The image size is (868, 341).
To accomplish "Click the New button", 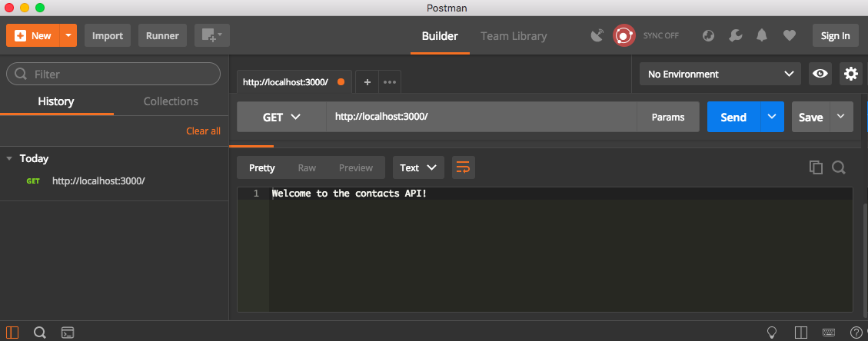I will pos(32,35).
